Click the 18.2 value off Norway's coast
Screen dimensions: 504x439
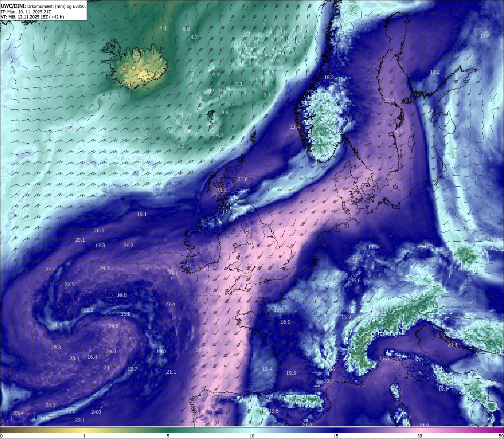coord(329,78)
